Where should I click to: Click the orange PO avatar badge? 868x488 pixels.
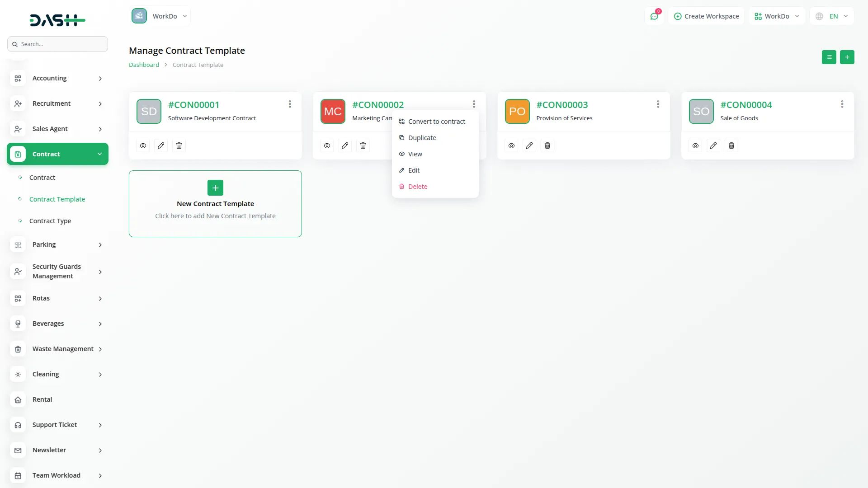(x=517, y=111)
